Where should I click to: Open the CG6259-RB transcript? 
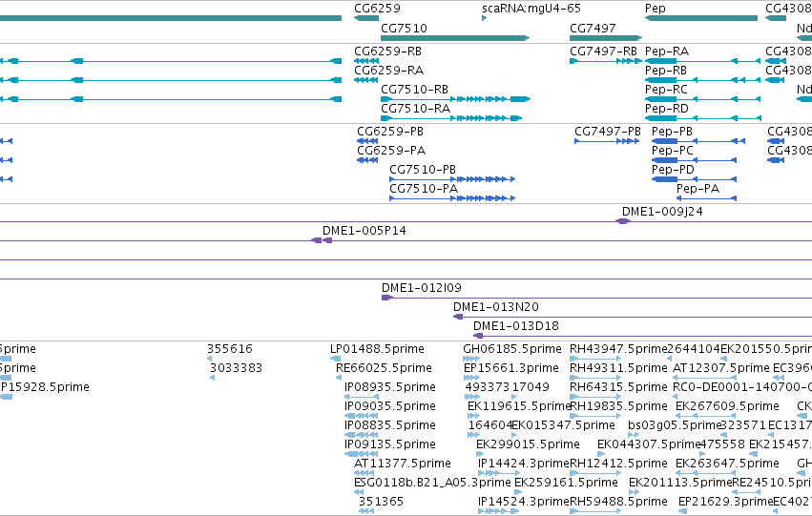pyautogui.click(x=366, y=61)
